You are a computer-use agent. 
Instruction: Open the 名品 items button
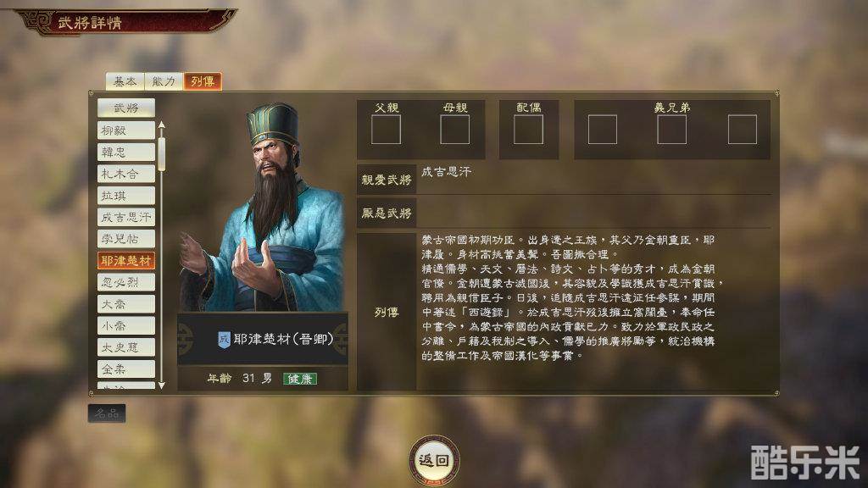point(107,413)
